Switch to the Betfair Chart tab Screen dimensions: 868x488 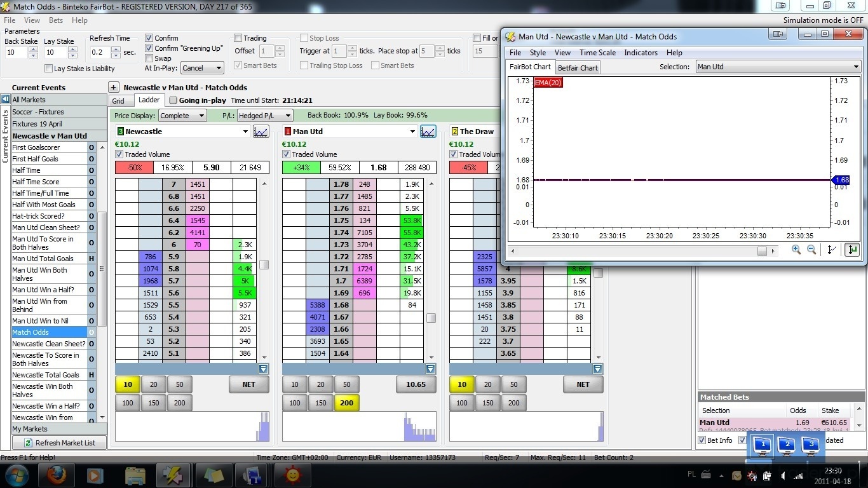point(578,67)
